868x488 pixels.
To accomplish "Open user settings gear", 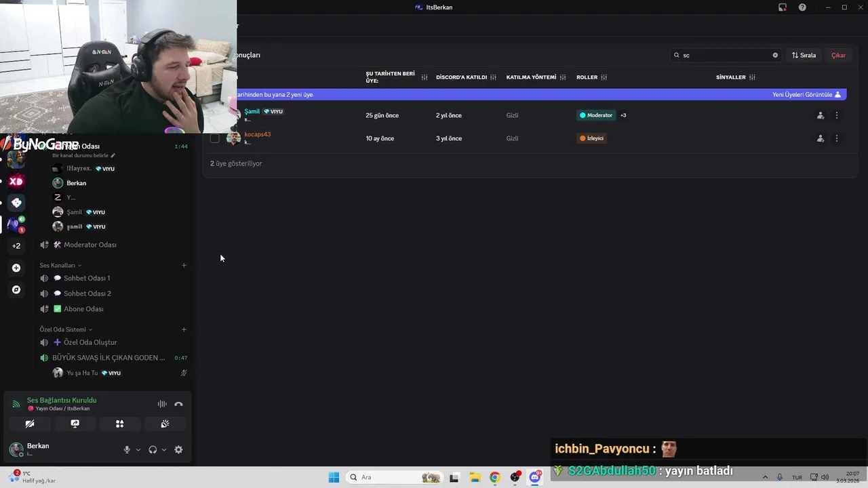I will pos(178,449).
